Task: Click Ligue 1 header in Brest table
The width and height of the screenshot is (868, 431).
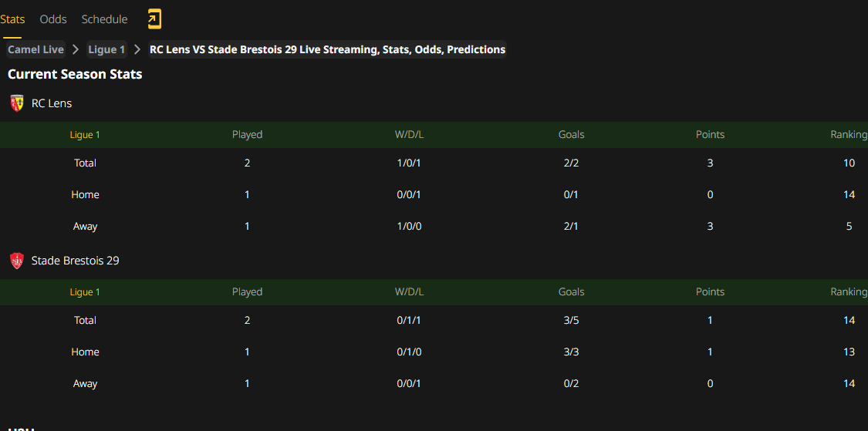Action: pyautogui.click(x=85, y=292)
